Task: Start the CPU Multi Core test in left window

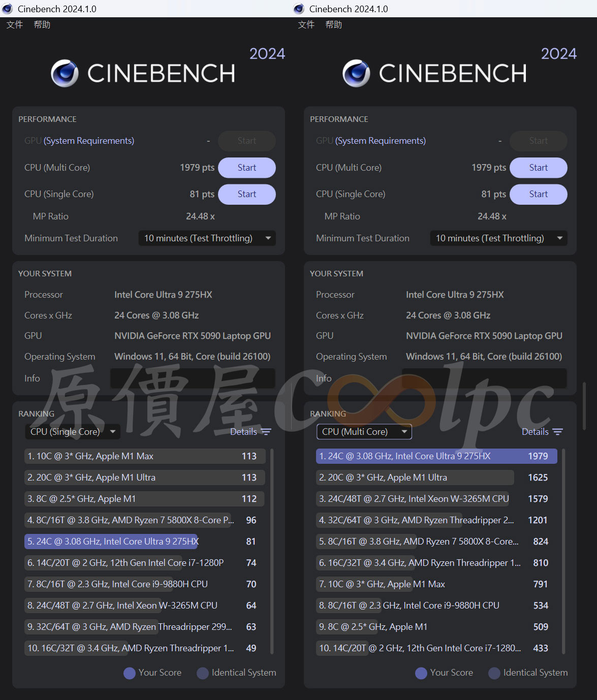Action: coord(247,168)
